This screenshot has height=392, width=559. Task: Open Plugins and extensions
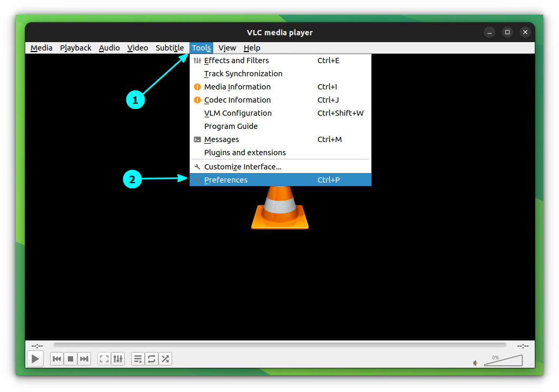tap(245, 153)
